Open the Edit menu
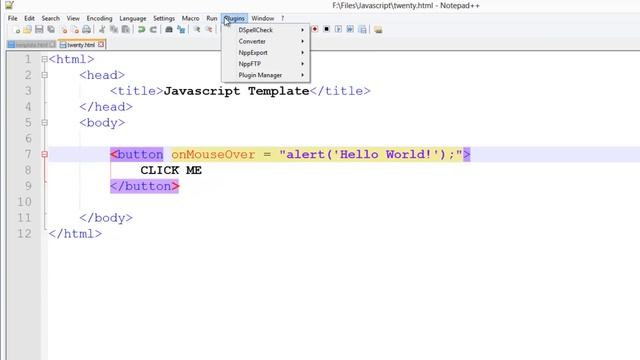This screenshot has width=640, height=360. (29, 18)
